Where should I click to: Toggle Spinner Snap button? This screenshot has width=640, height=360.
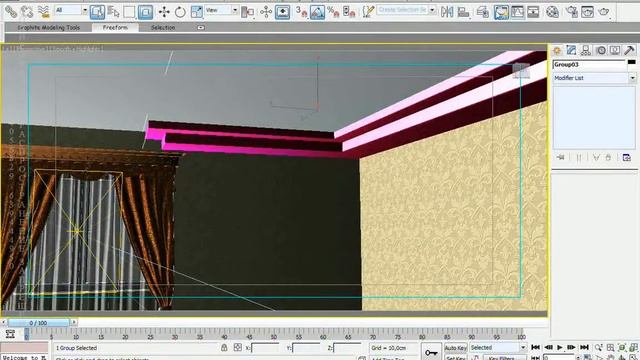click(349, 12)
